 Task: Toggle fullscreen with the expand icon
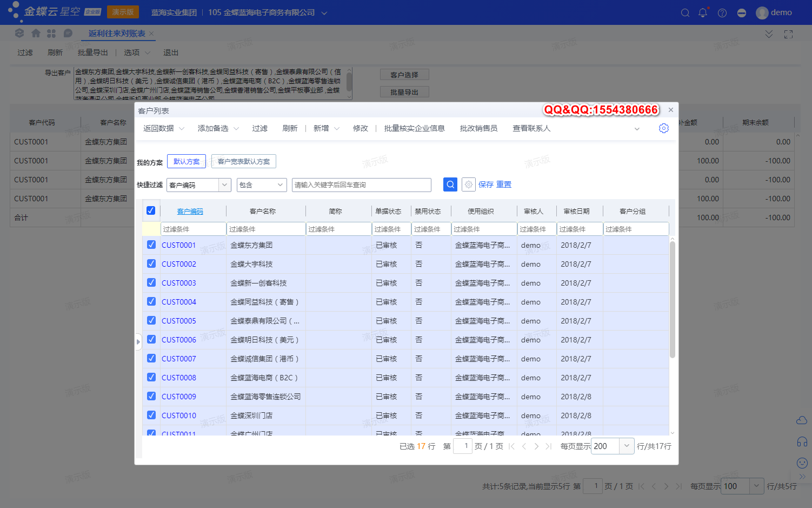788,34
